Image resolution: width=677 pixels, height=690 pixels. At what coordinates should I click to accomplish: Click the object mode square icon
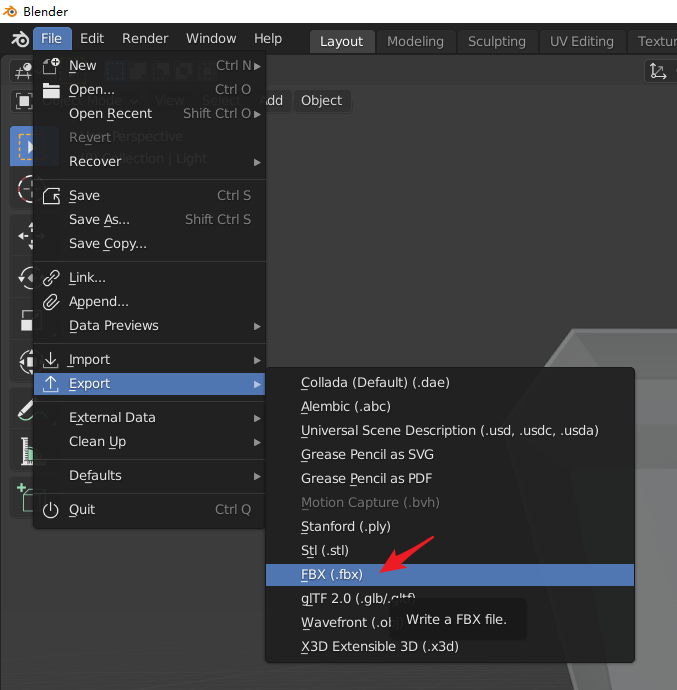[x=24, y=101]
